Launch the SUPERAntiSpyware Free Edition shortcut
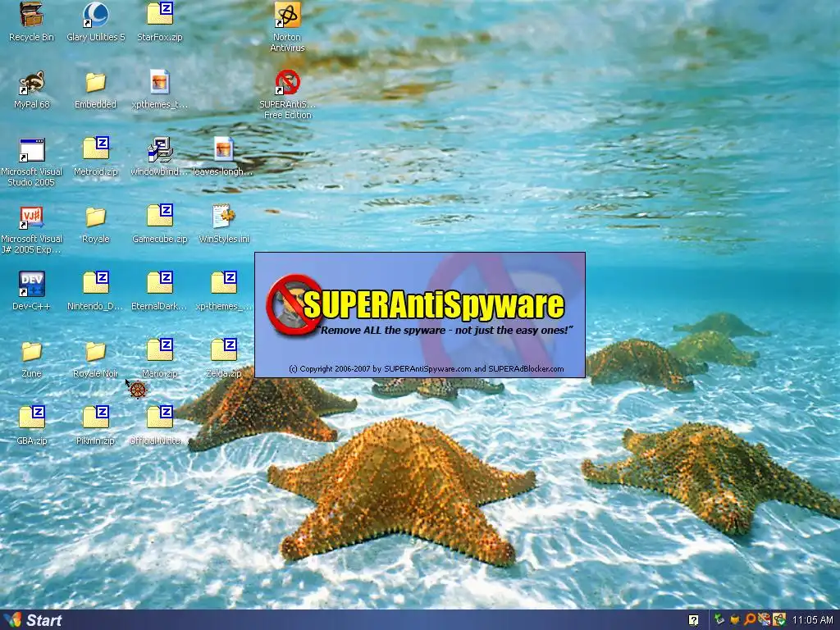Image resolution: width=840 pixels, height=630 pixels. (x=287, y=94)
